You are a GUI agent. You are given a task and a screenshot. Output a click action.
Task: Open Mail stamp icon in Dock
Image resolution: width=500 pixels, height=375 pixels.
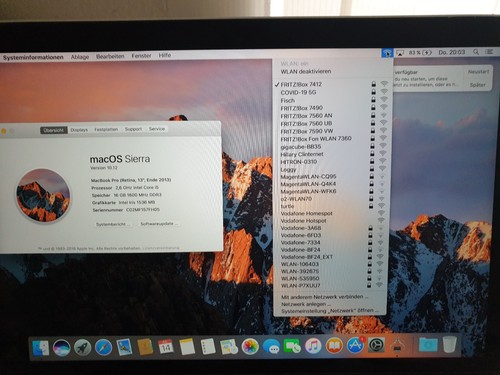tap(124, 347)
